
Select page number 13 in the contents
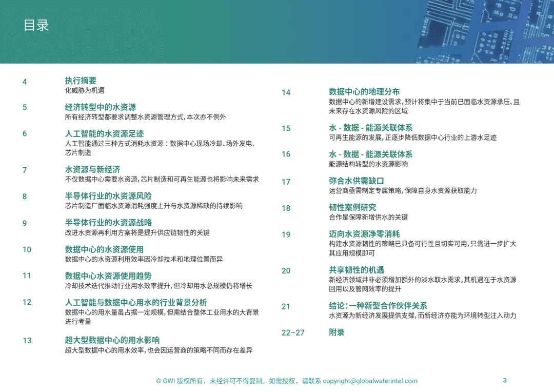click(x=27, y=341)
